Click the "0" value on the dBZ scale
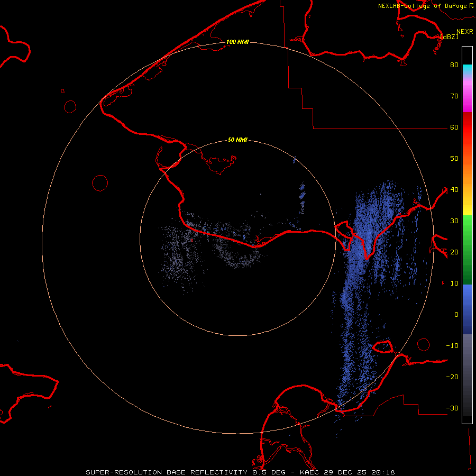The height and width of the screenshot is (476, 476). click(x=456, y=315)
